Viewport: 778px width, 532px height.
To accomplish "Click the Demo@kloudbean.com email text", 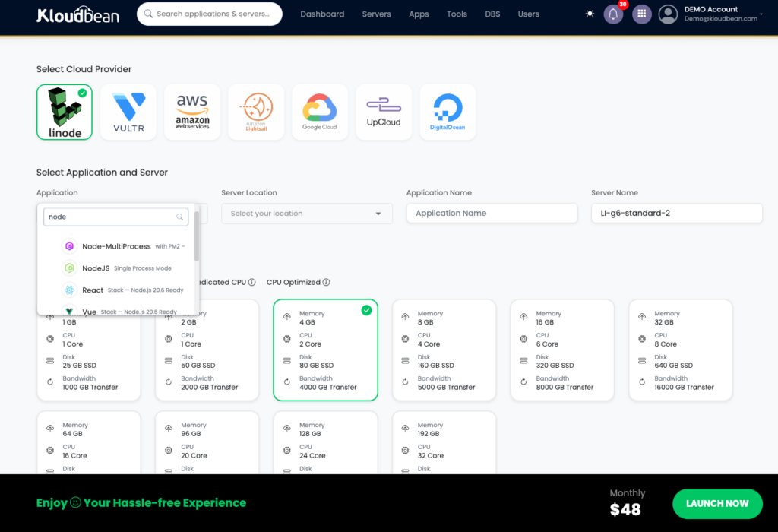I will pyautogui.click(x=720, y=19).
